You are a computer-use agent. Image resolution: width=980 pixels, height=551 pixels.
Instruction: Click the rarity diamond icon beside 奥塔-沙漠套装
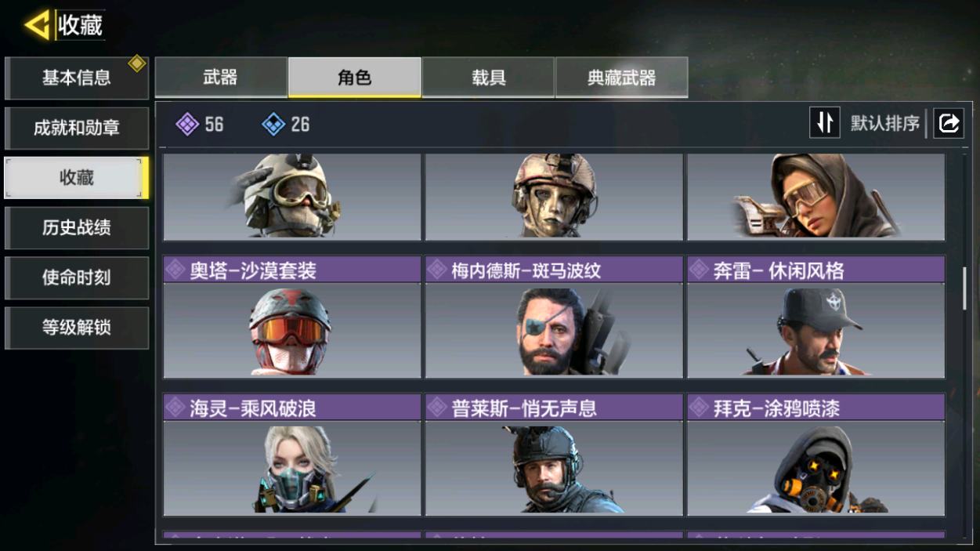176,270
